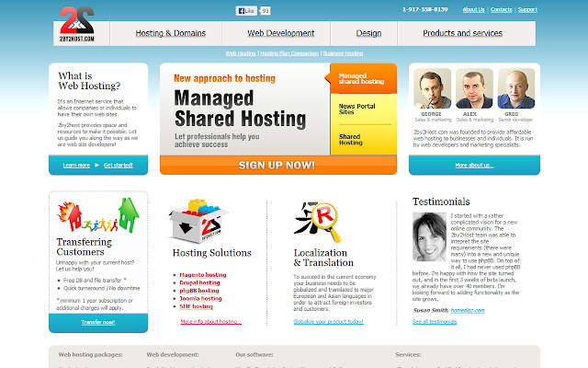
Task: Open the Products and services menu
Action: pos(462,33)
